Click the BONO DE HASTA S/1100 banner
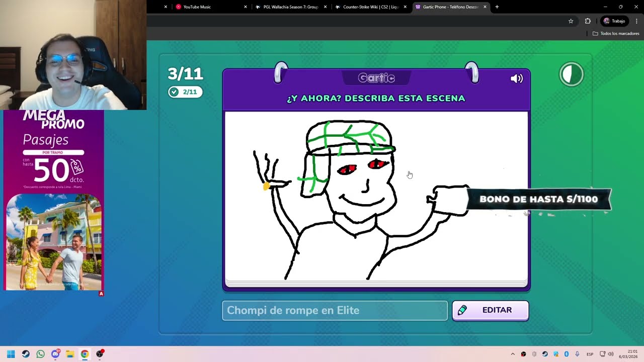644x362 pixels. (x=539, y=199)
